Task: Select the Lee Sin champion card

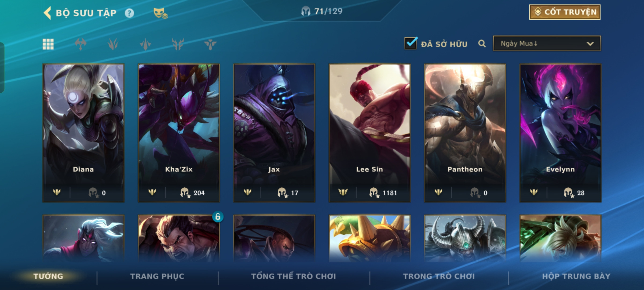Action: click(x=369, y=133)
